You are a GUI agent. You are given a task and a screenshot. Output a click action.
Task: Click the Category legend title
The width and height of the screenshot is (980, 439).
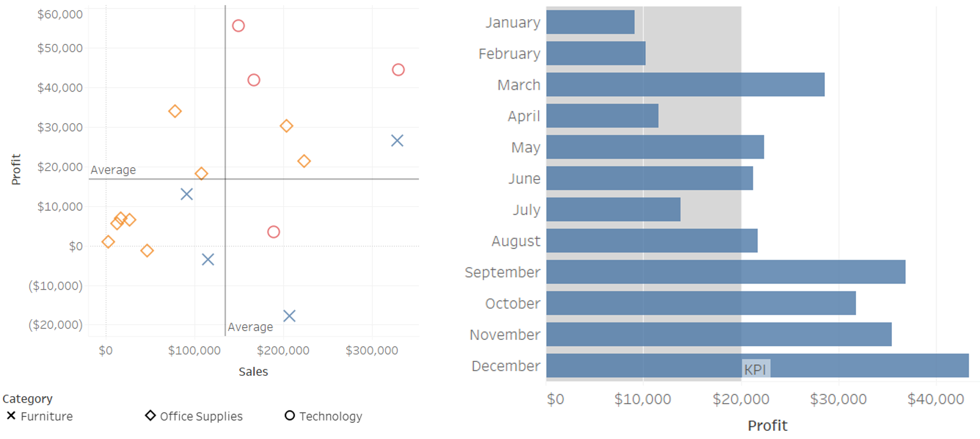[27, 398]
